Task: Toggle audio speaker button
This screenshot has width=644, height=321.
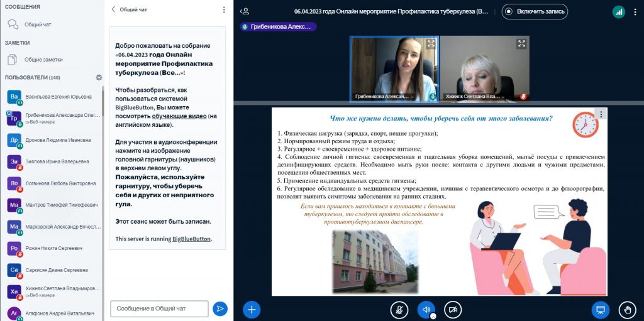Action: [426, 310]
